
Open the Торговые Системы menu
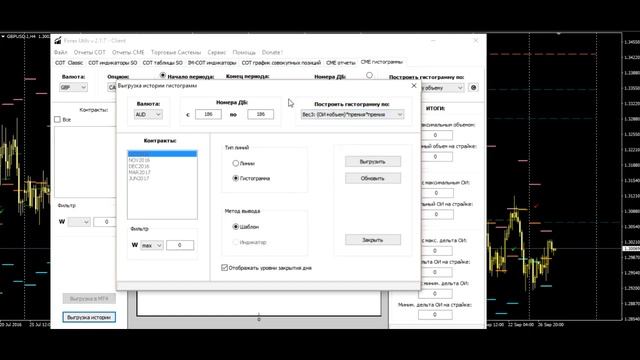176,52
